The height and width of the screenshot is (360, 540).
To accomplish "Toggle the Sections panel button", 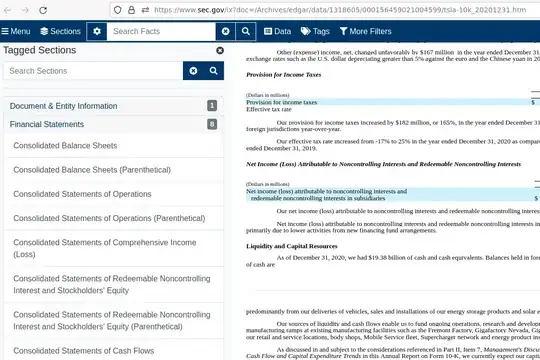I will coord(60,31).
